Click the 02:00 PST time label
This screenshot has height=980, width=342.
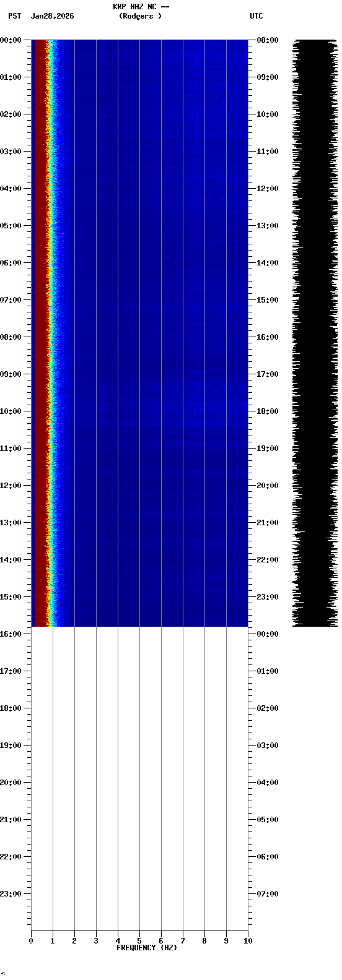coord(11,114)
